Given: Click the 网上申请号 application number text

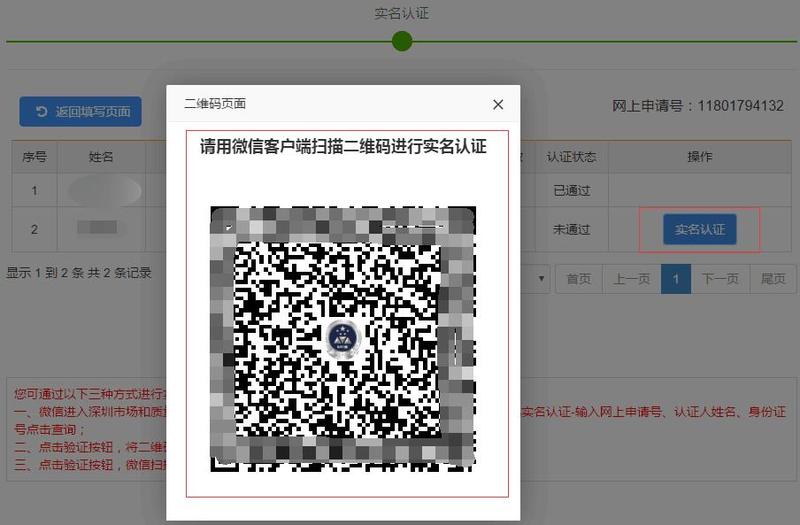Looking at the screenshot, I should 697,106.
